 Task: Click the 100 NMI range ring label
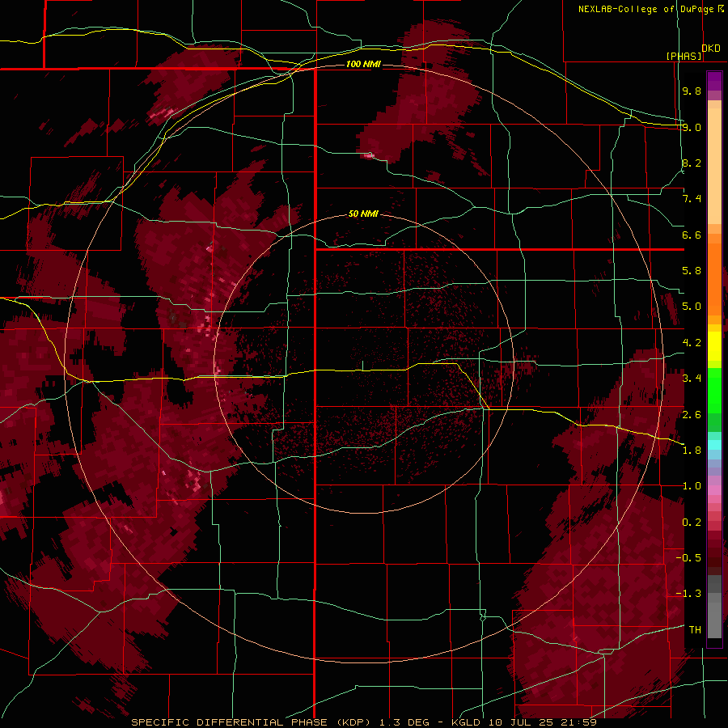pyautogui.click(x=363, y=64)
